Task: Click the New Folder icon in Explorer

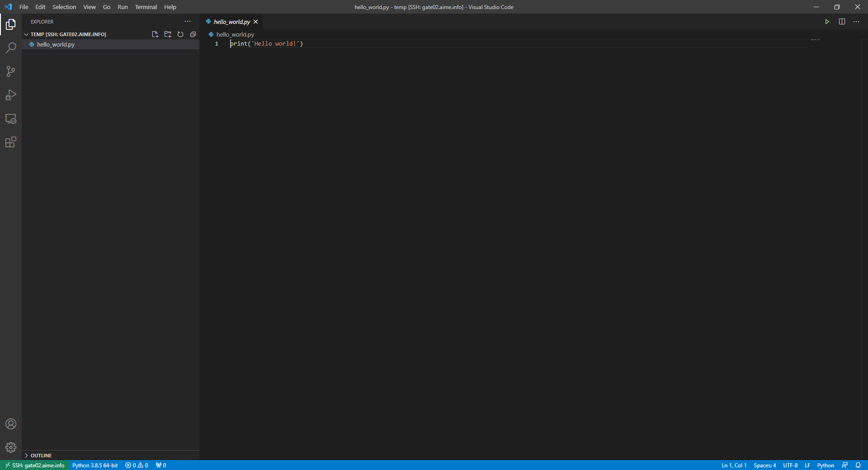Action: tap(168, 34)
